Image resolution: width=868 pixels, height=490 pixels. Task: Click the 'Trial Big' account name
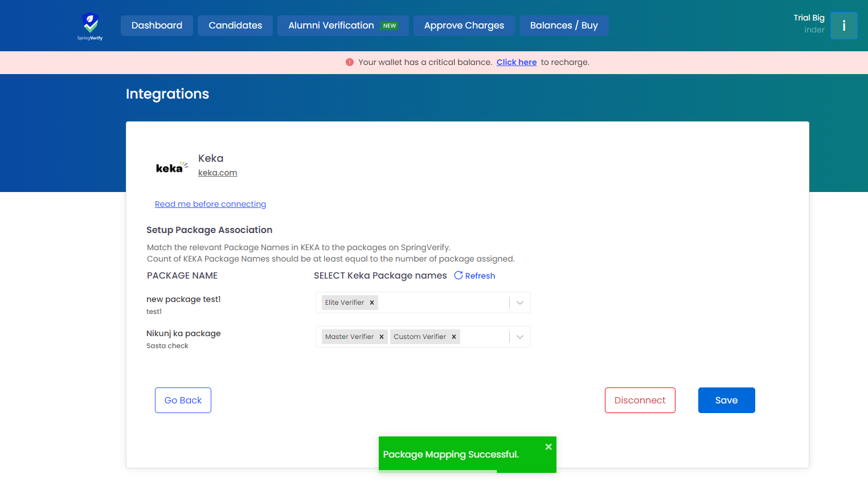click(809, 18)
